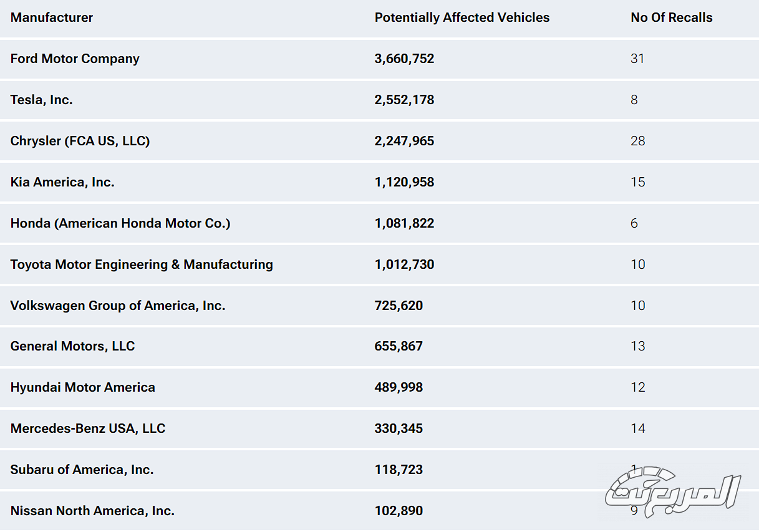Select the Honda (American Honda Motor Co.) cell
The image size is (759, 532).
(120, 223)
